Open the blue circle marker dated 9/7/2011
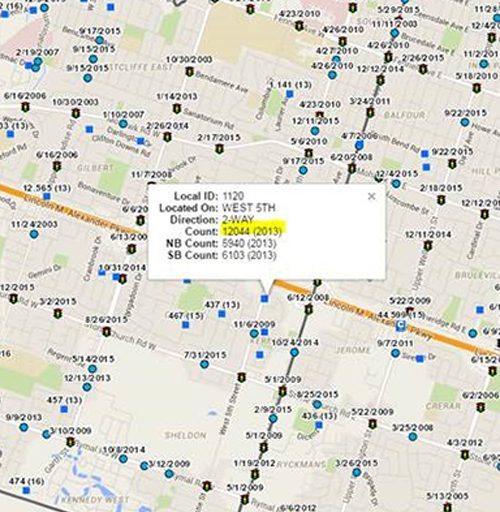 [395, 353]
